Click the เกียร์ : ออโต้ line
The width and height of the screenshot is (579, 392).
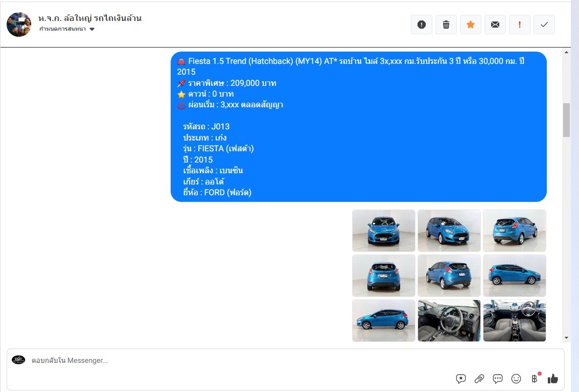coord(203,181)
